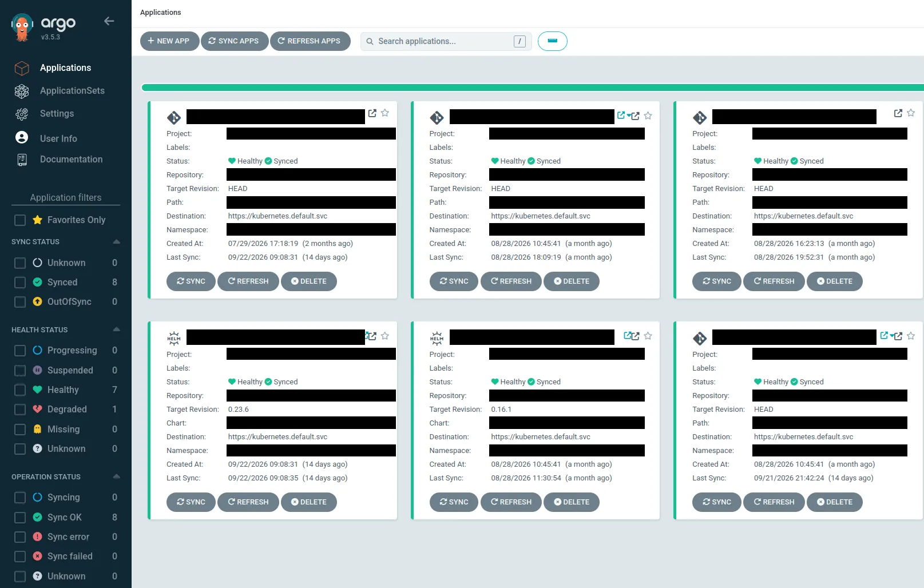Sync the Helm app with revision 0.16.1
The image size is (924, 588).
pos(454,502)
